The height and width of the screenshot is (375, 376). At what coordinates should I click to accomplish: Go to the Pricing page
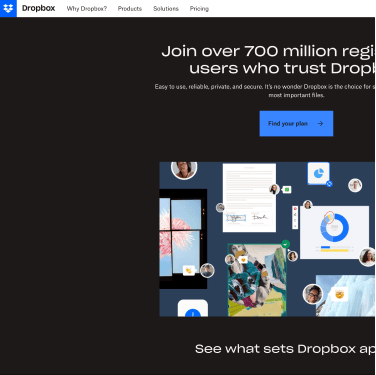coord(199,9)
